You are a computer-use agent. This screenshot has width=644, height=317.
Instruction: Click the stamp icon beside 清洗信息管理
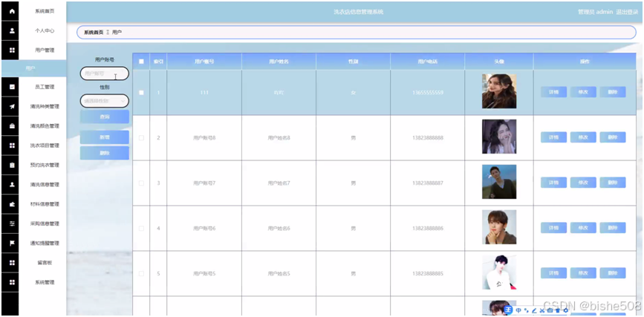pyautogui.click(x=12, y=184)
